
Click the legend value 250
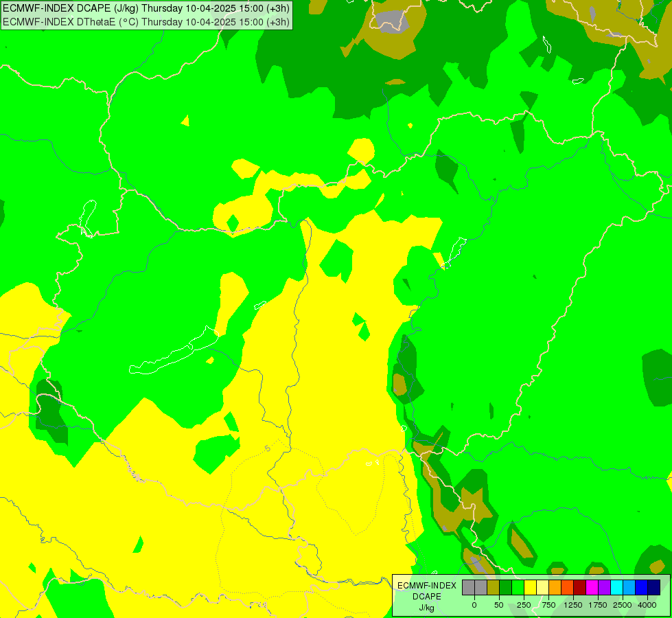524,605
